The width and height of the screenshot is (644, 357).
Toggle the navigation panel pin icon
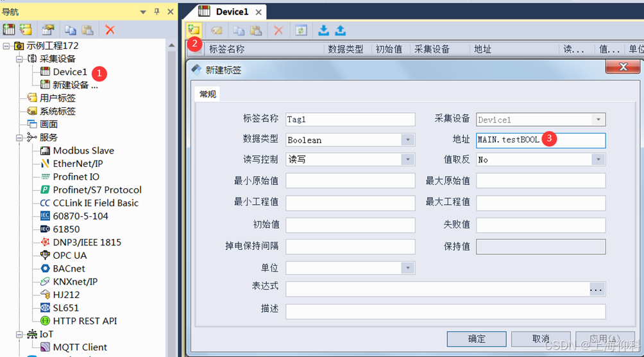click(x=157, y=12)
